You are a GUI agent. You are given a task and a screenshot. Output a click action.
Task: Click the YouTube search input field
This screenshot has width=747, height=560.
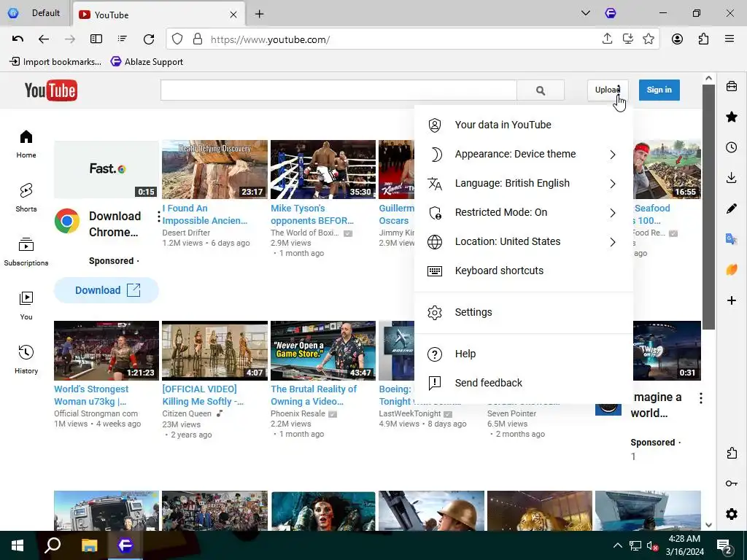point(338,90)
